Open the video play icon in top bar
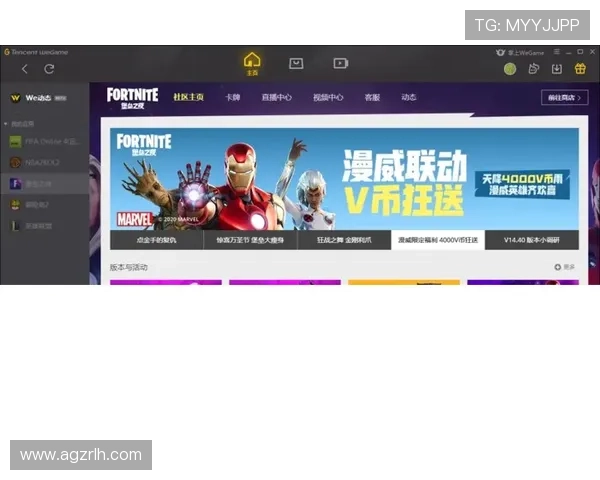The image size is (600, 480). [341, 63]
